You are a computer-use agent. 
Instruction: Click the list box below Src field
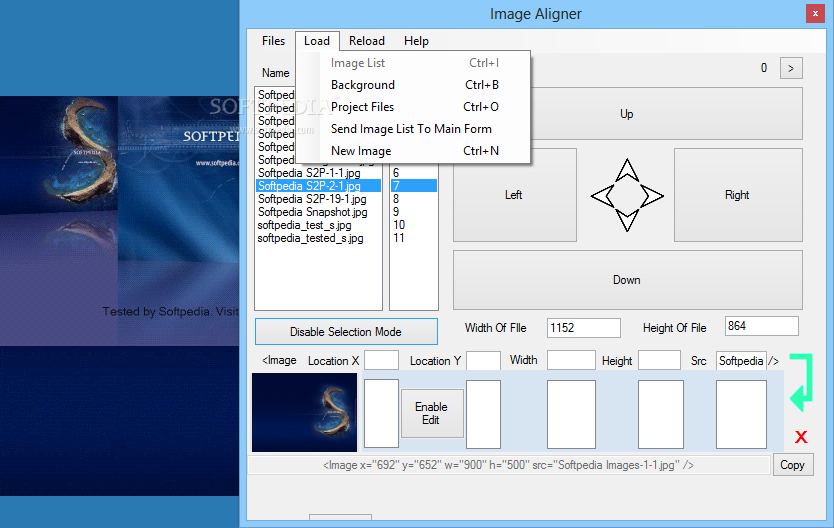tap(741, 414)
